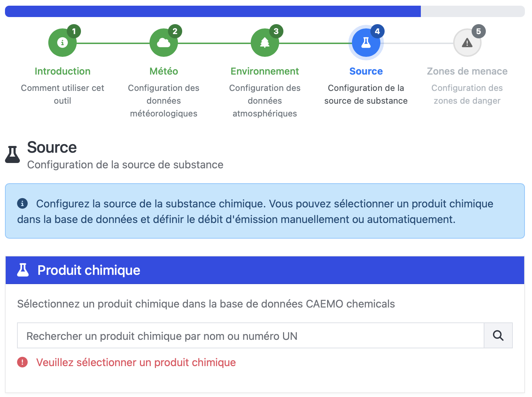
Task: Click the Introduction info step icon
Action: (63, 43)
